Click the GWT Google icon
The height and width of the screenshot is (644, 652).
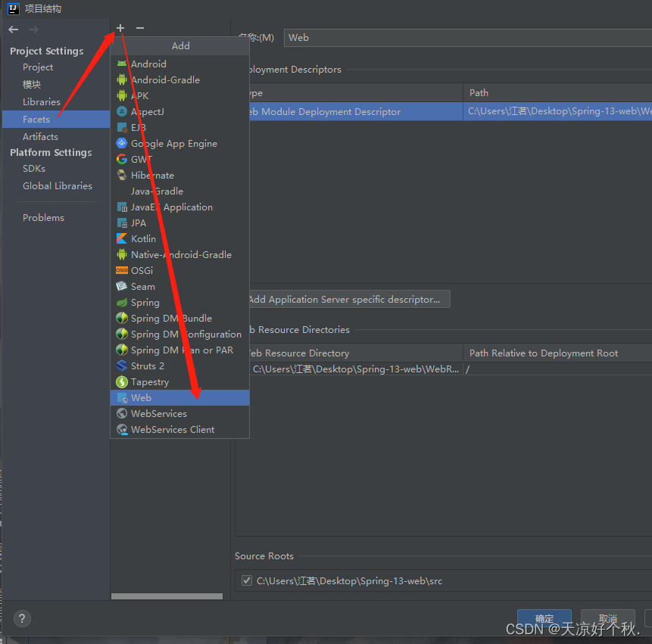tap(122, 159)
